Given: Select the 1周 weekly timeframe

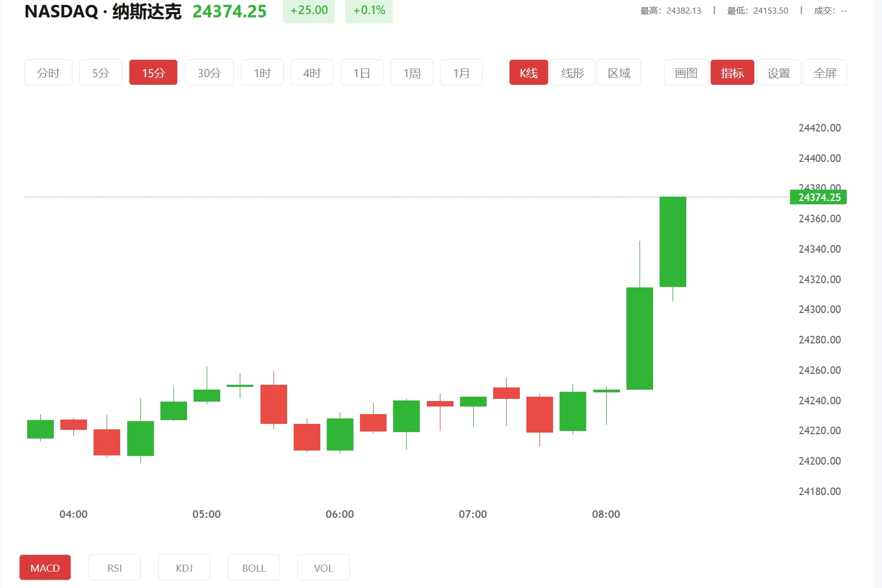Looking at the screenshot, I should click(411, 72).
